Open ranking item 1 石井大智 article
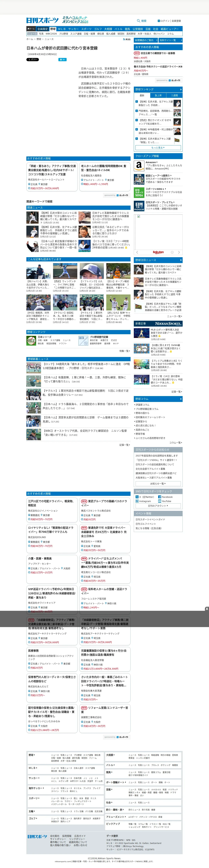The image size is (209, 868). click(155, 103)
